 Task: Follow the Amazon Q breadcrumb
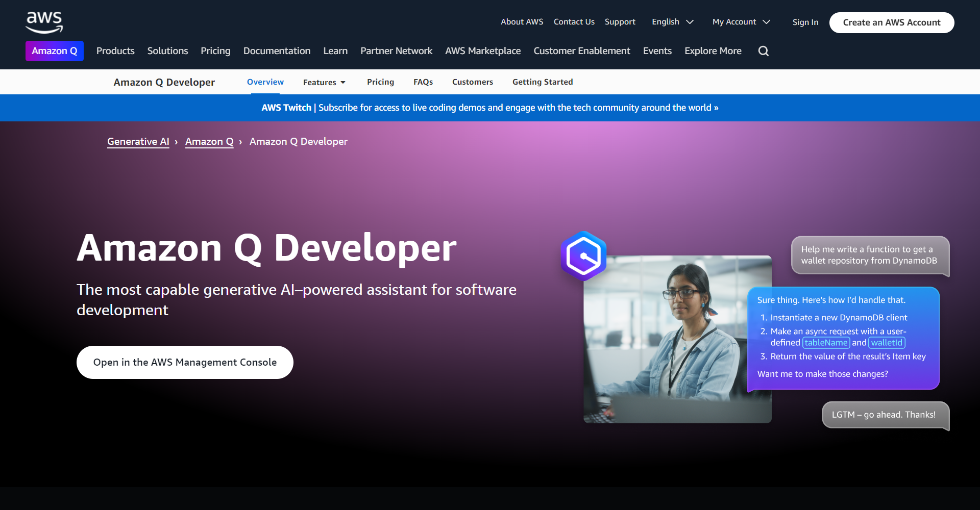pos(209,142)
